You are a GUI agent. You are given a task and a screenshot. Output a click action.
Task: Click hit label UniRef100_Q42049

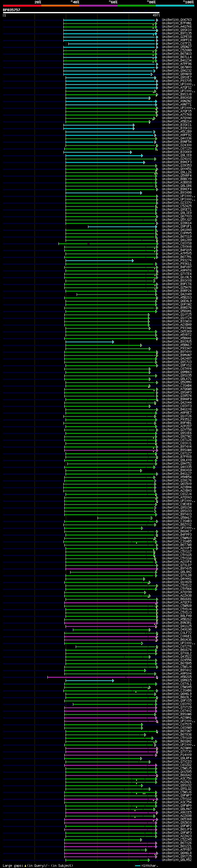177,294
